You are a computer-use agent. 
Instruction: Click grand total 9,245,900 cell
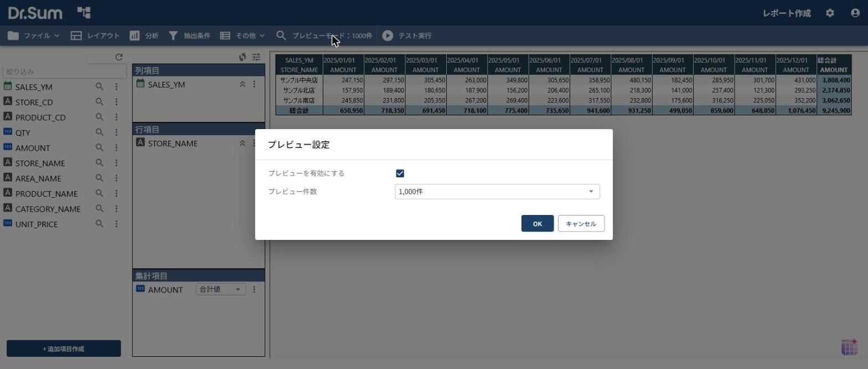pyautogui.click(x=834, y=111)
